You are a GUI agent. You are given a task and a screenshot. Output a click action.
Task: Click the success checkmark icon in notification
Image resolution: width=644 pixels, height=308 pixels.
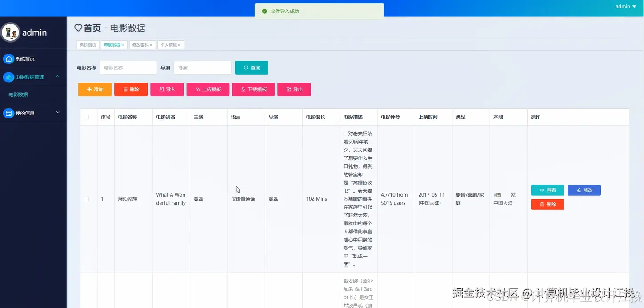[264, 11]
